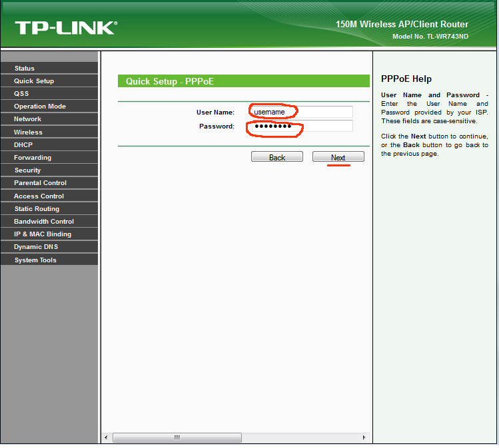Screen dimensions: 499x448
Task: Open Bandwidth Control settings
Action: pyautogui.click(x=49, y=221)
